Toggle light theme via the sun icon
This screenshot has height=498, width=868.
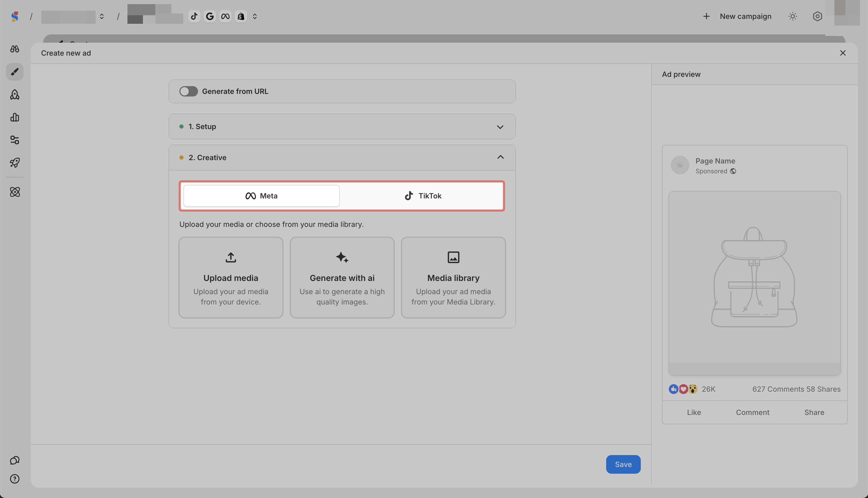pyautogui.click(x=793, y=16)
